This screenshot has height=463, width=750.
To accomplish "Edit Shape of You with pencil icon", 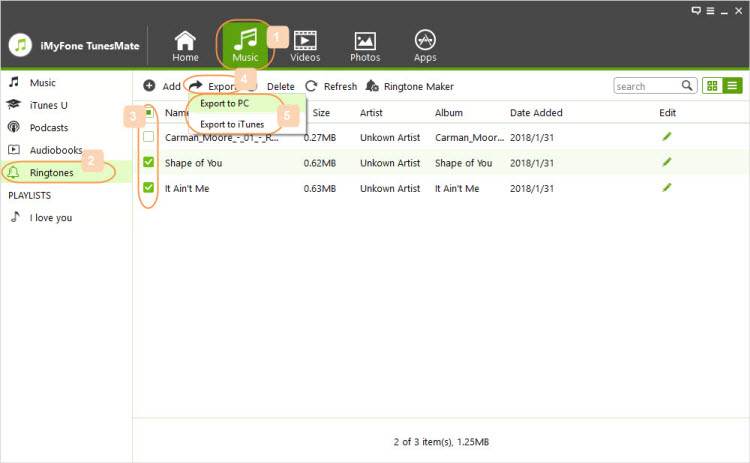I will click(x=667, y=162).
